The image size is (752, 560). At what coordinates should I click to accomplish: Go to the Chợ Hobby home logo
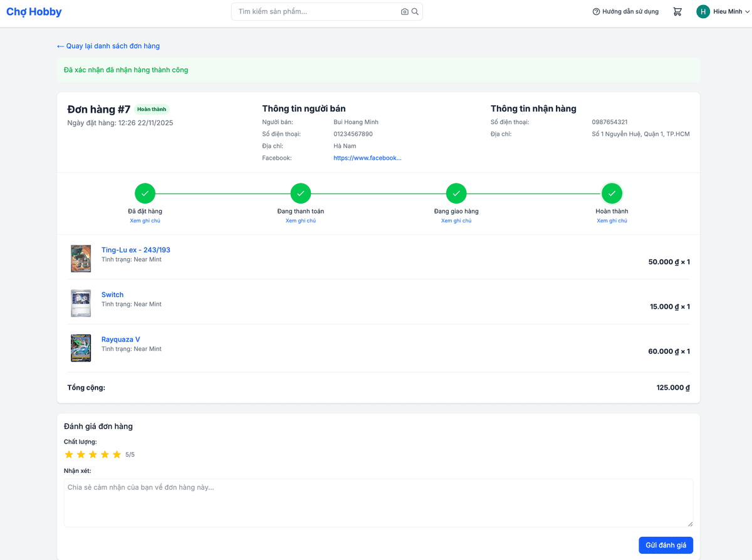click(34, 12)
